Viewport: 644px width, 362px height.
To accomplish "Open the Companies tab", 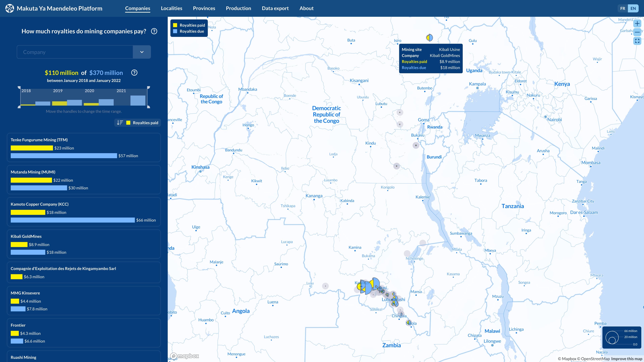I will (138, 8).
